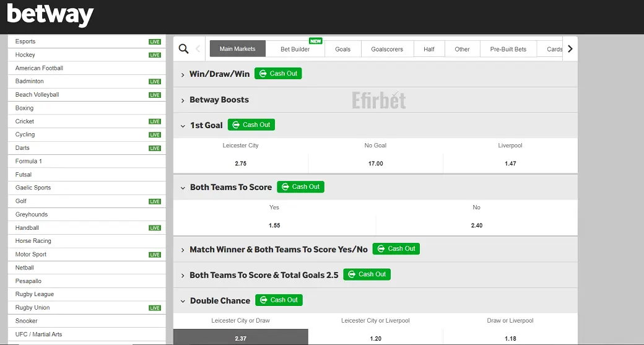644x345 pixels.
Task: Open the Pre-Built Bets tab
Action: point(508,49)
